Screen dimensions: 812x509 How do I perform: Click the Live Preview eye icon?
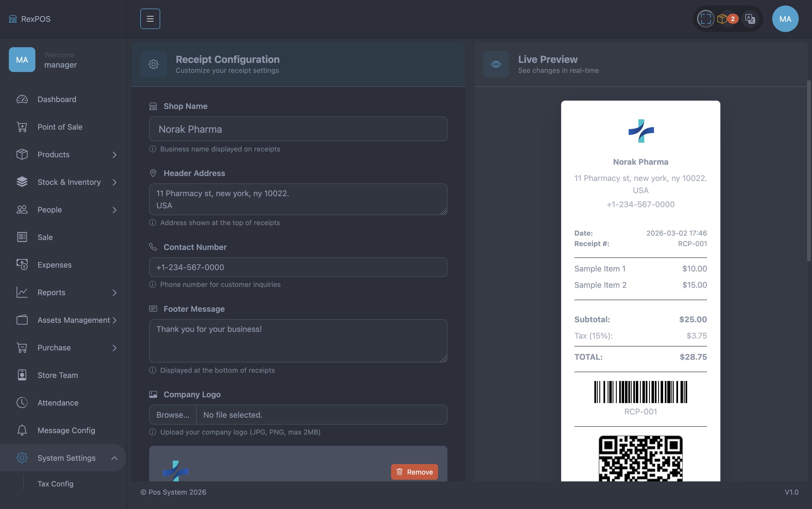point(495,64)
